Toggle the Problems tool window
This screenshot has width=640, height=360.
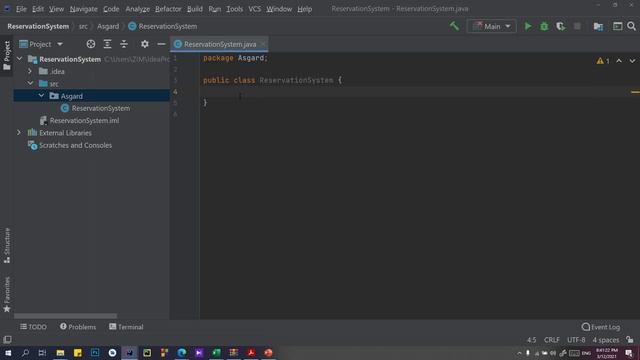[x=78, y=327]
